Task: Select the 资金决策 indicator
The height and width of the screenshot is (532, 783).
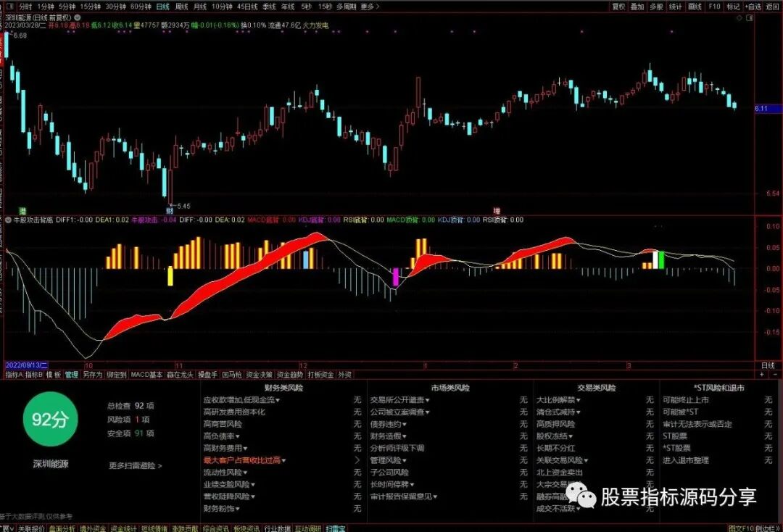Action: click(x=259, y=375)
